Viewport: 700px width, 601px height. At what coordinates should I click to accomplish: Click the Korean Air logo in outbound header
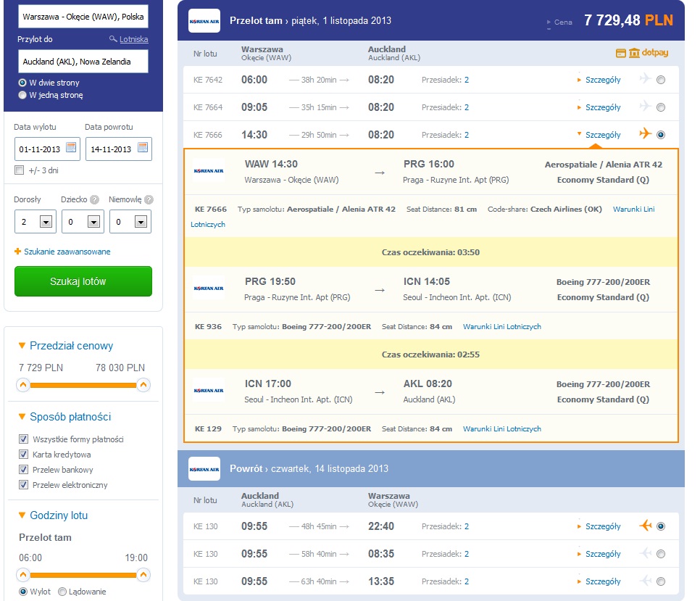(x=204, y=21)
